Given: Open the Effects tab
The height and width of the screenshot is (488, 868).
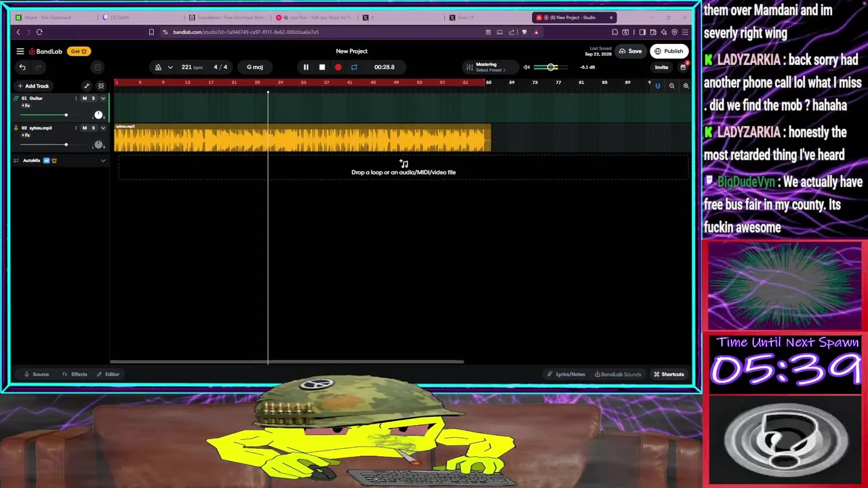Looking at the screenshot, I should click(75, 374).
